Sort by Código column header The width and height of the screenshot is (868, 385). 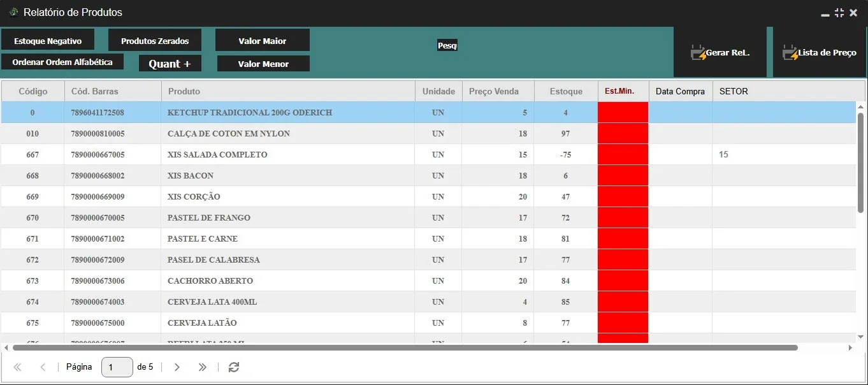point(33,91)
